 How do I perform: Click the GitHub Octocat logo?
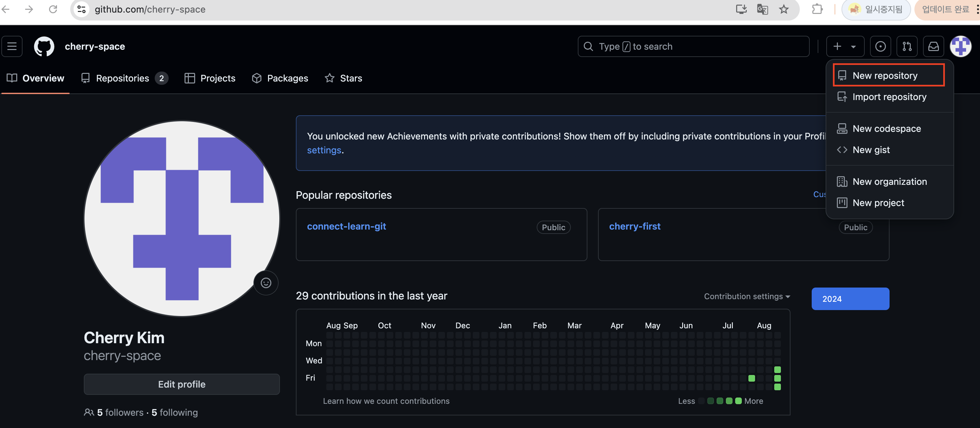click(x=44, y=46)
